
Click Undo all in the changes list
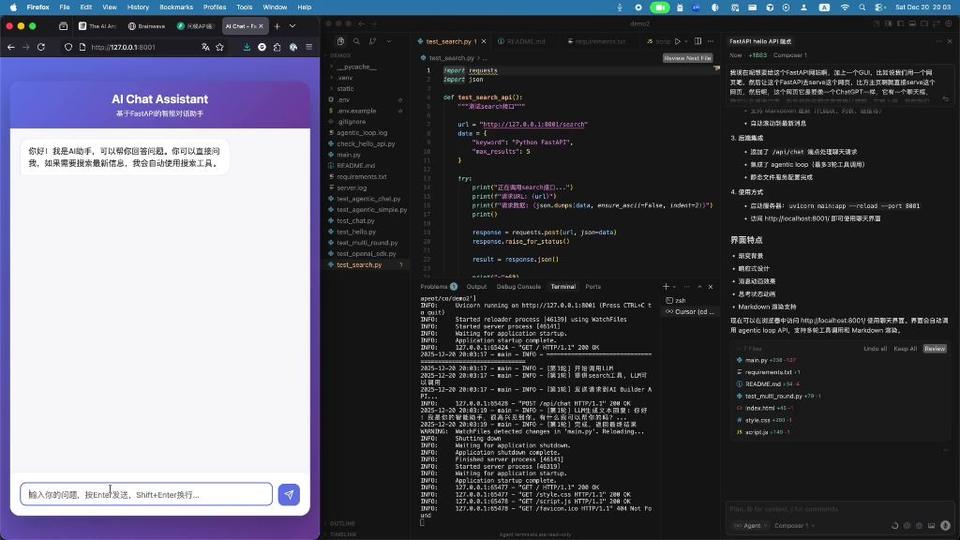tap(875, 348)
